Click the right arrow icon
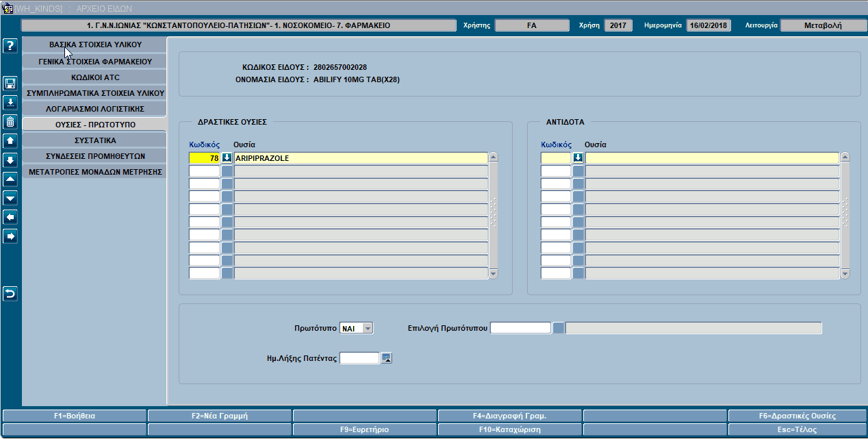 click(10, 236)
